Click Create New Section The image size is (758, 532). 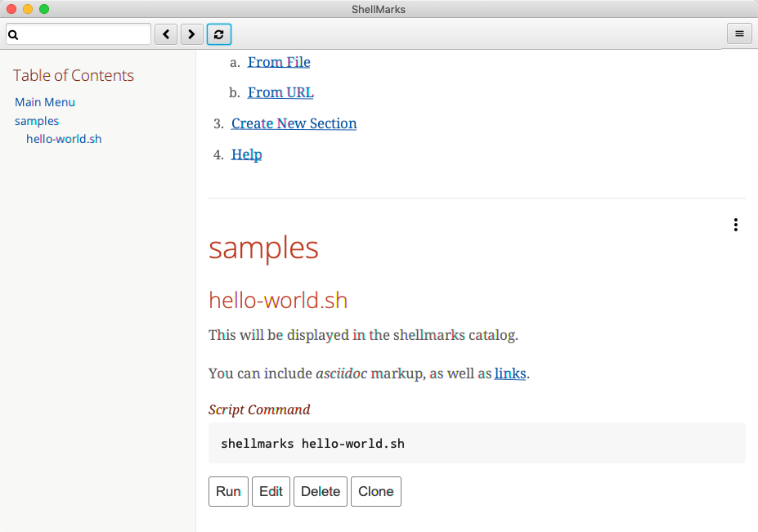[x=294, y=123]
